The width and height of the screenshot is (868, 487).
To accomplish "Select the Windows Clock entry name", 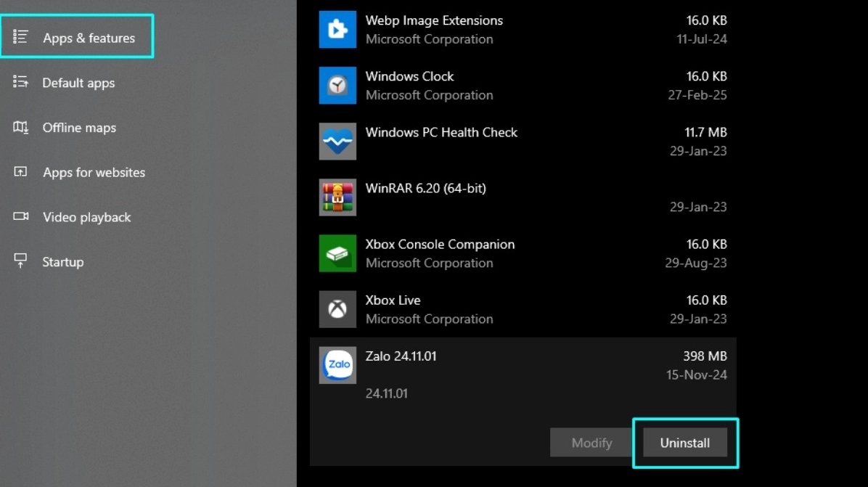I will (x=409, y=77).
